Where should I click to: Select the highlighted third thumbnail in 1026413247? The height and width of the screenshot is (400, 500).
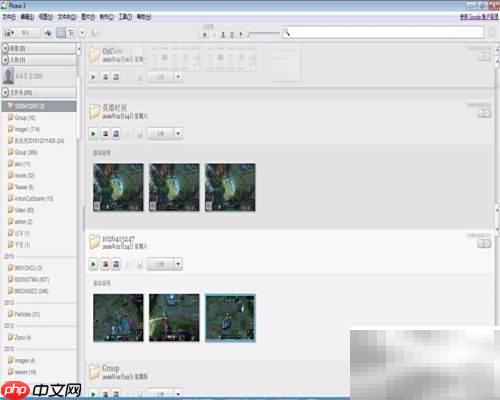[x=230, y=318]
